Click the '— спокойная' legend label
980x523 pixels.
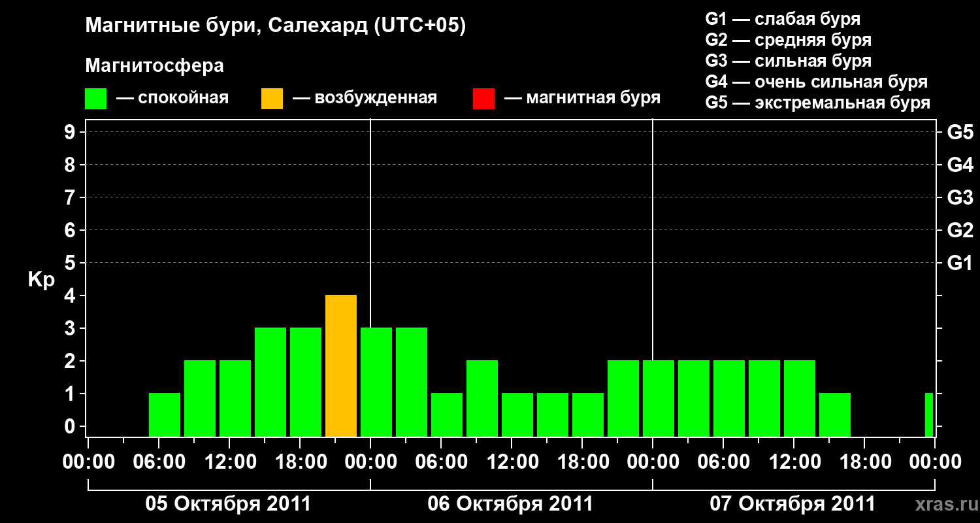pos(172,99)
